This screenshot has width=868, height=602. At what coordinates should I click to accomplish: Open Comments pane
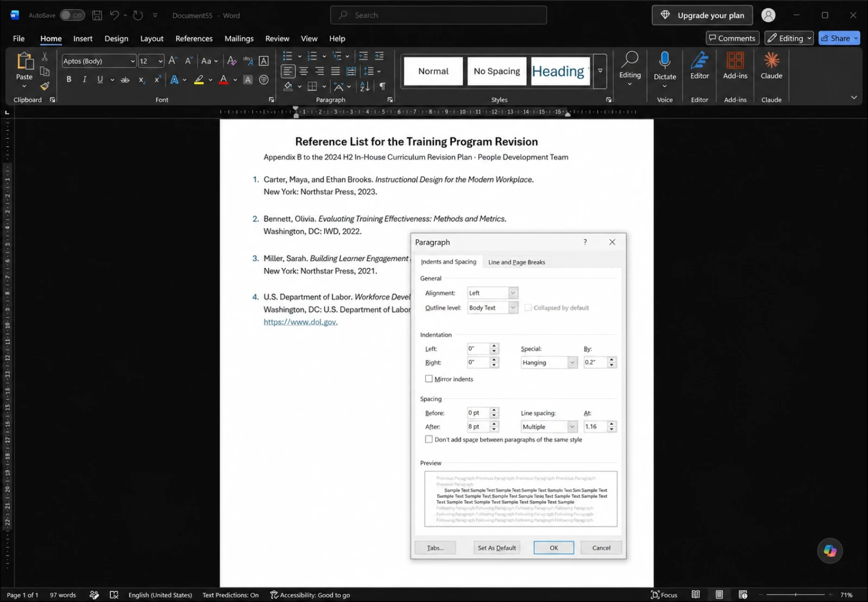(732, 38)
